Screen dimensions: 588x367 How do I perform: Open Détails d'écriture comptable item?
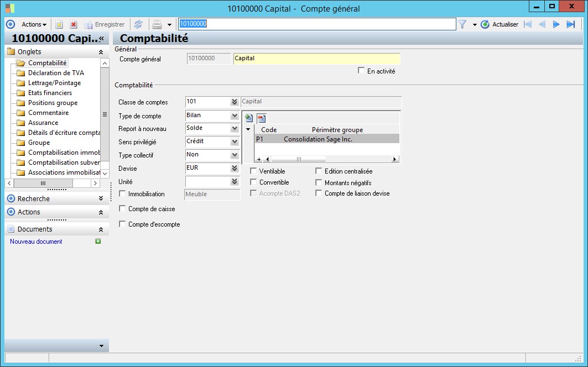pyautogui.click(x=64, y=132)
